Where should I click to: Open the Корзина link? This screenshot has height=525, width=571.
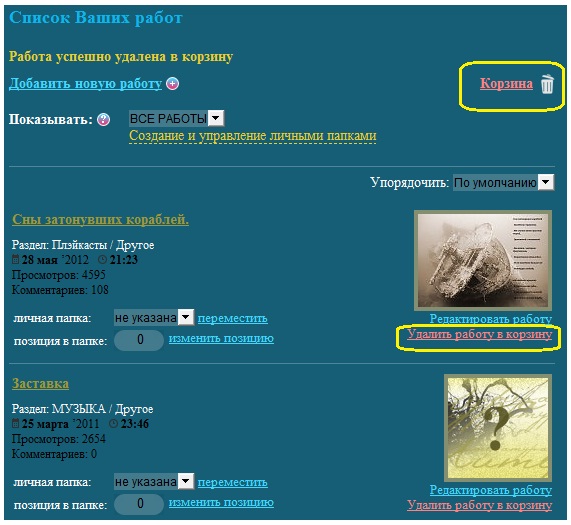(506, 83)
